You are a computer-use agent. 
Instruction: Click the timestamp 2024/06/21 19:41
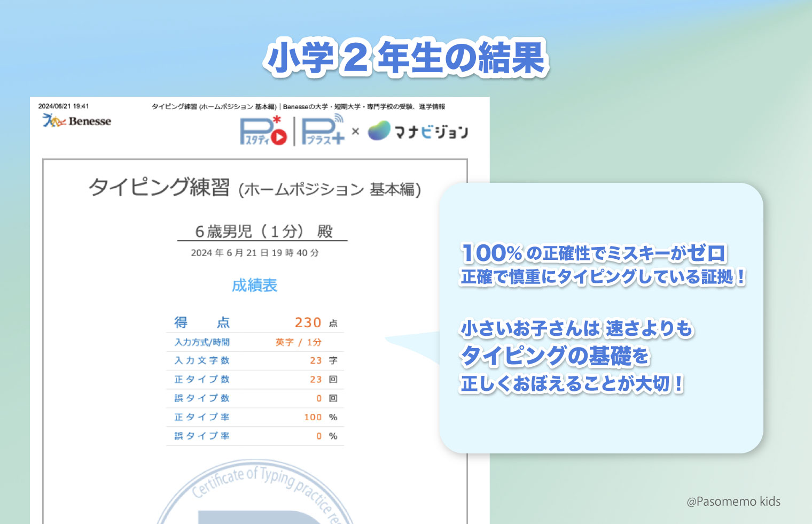pyautogui.click(x=64, y=106)
